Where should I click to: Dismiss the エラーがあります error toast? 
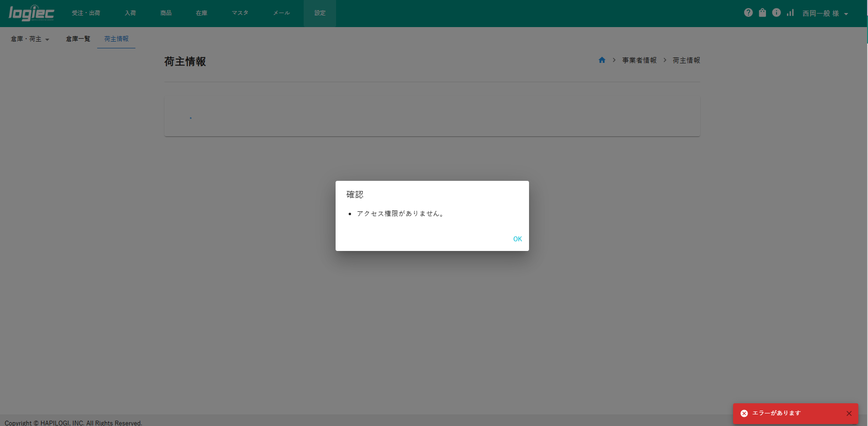849,413
